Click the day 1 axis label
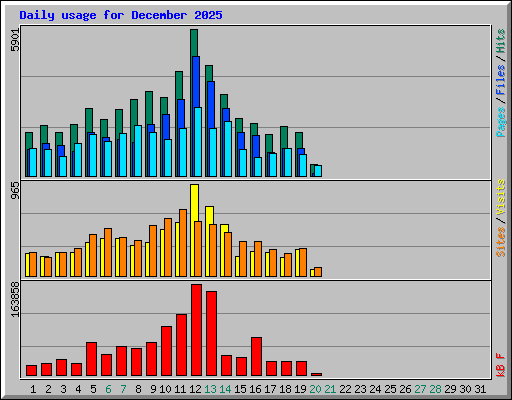 33,389
